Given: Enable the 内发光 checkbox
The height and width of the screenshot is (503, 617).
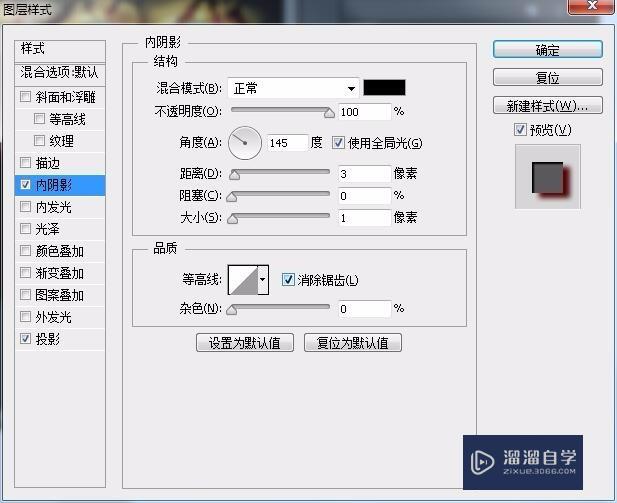Looking at the screenshot, I should [25, 206].
